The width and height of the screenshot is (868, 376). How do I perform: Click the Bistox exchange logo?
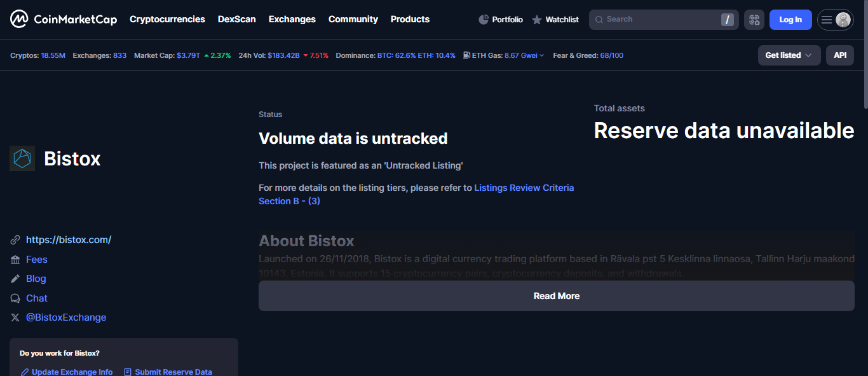[x=22, y=158]
